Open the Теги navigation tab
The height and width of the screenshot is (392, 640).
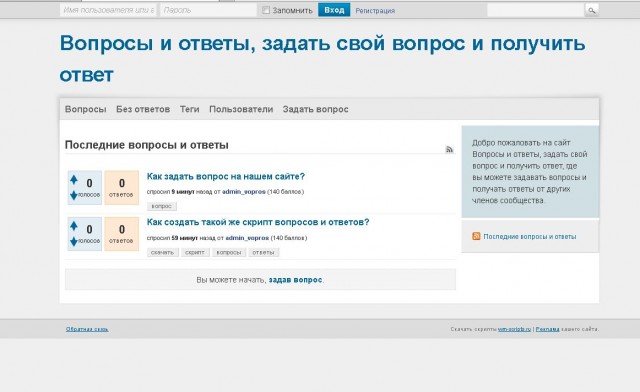pos(190,109)
